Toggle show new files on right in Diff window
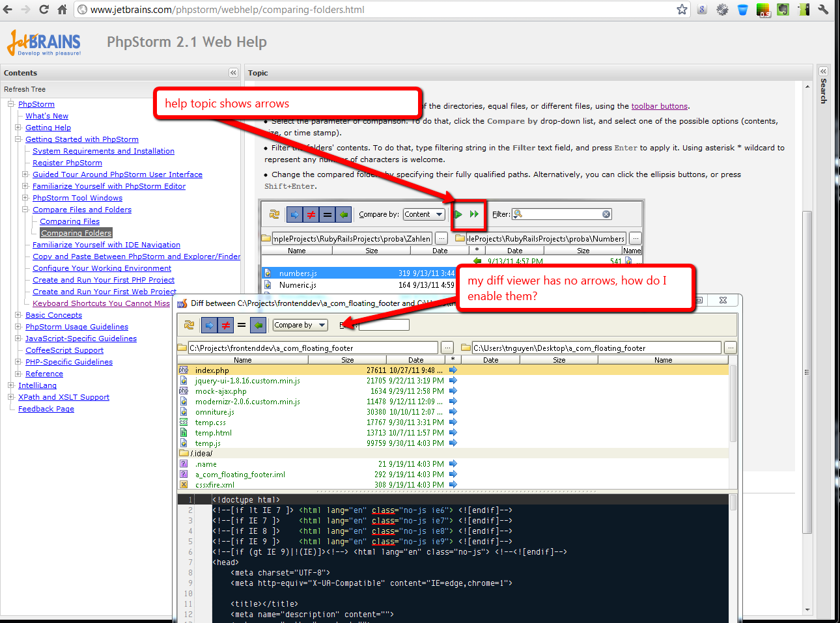Image resolution: width=840 pixels, height=623 pixels. (x=258, y=325)
